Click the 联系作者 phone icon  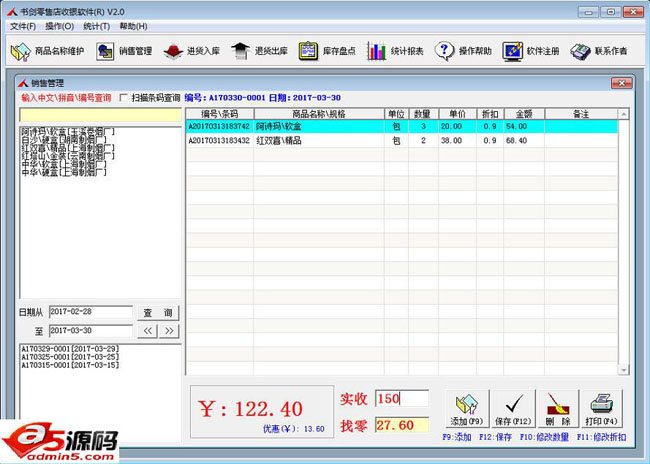click(x=599, y=51)
